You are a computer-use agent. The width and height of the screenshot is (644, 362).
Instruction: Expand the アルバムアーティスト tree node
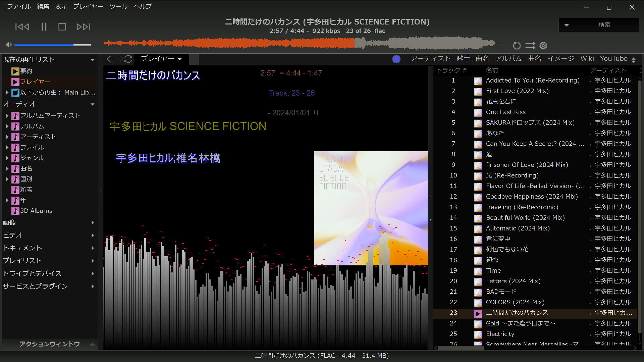click(7, 116)
